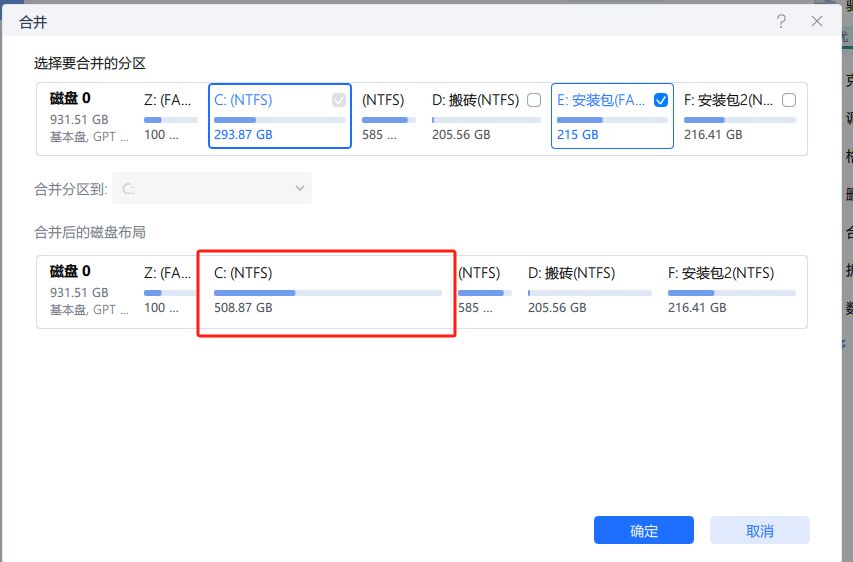Click 磁盘 0 label under 选择要合并的分区
This screenshot has width=853, height=562.
click(70, 99)
